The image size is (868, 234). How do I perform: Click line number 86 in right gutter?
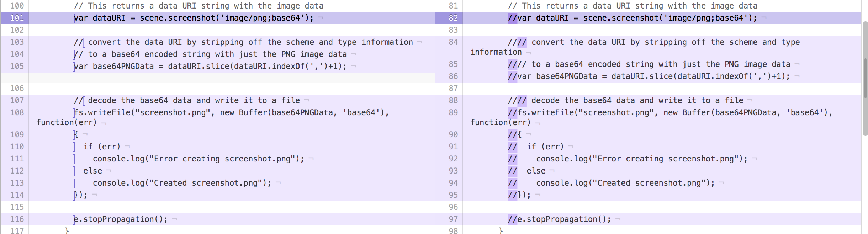point(453,76)
